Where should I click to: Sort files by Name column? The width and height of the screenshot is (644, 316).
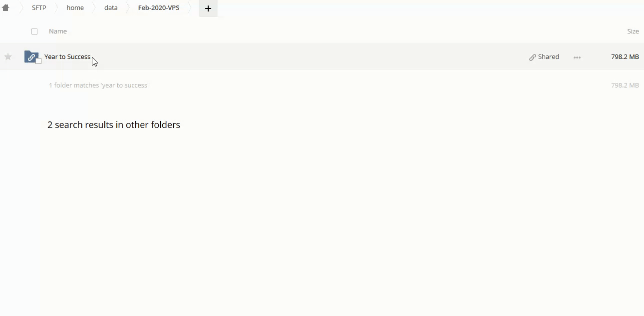click(x=58, y=31)
